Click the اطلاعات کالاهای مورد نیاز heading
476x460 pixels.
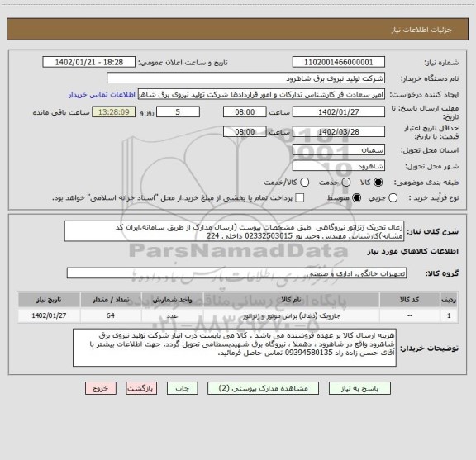[413, 252]
